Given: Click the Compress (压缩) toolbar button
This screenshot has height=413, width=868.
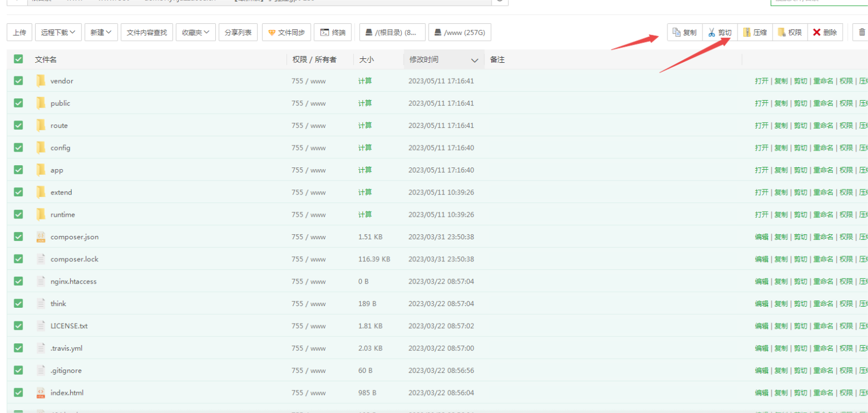Looking at the screenshot, I should 755,32.
